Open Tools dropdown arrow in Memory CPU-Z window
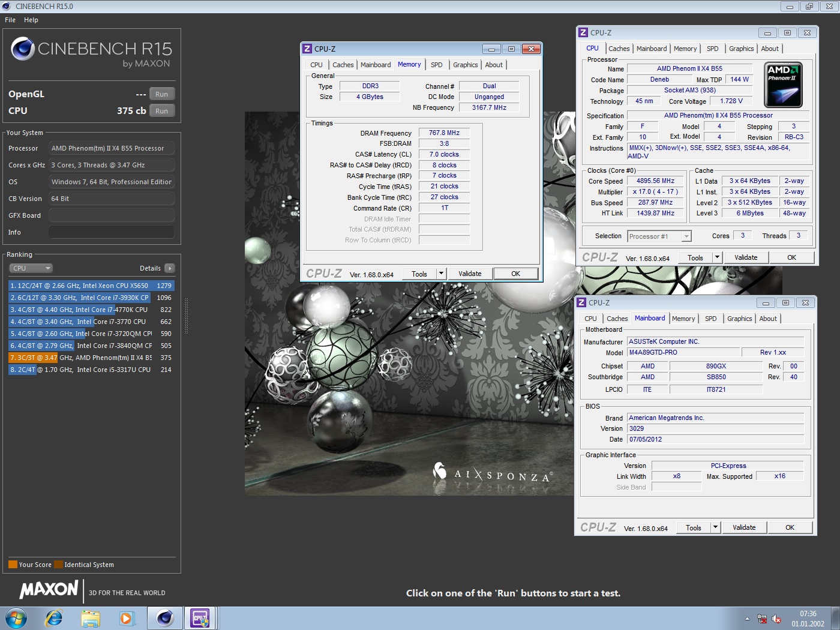840x630 pixels. coord(441,274)
